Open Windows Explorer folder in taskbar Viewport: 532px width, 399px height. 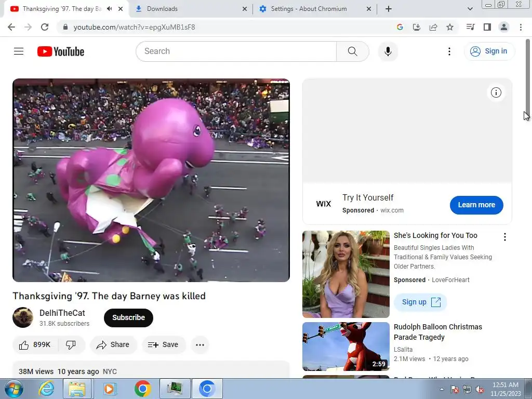click(77, 389)
